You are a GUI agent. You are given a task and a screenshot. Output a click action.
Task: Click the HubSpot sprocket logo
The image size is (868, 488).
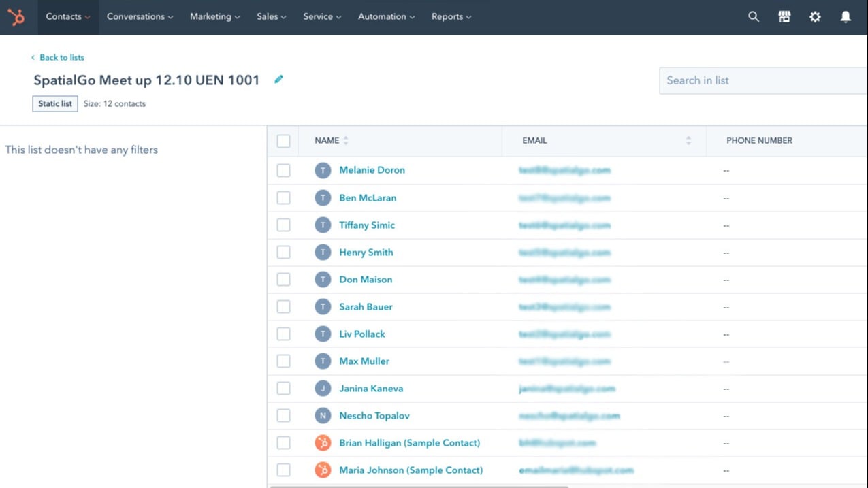(x=16, y=16)
